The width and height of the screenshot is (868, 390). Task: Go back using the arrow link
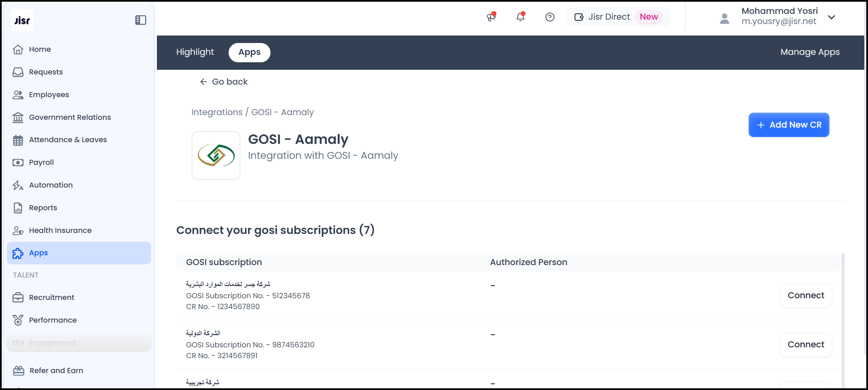[224, 82]
